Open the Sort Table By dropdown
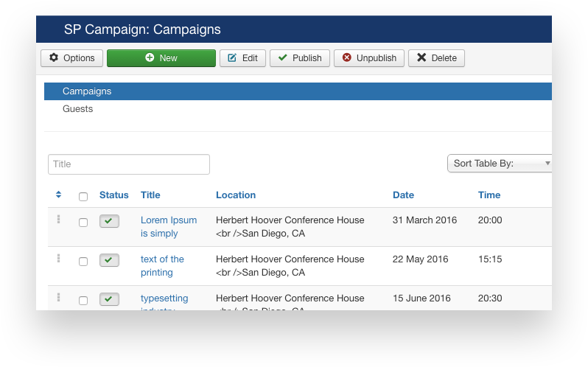This screenshot has height=367, width=588. click(501, 164)
